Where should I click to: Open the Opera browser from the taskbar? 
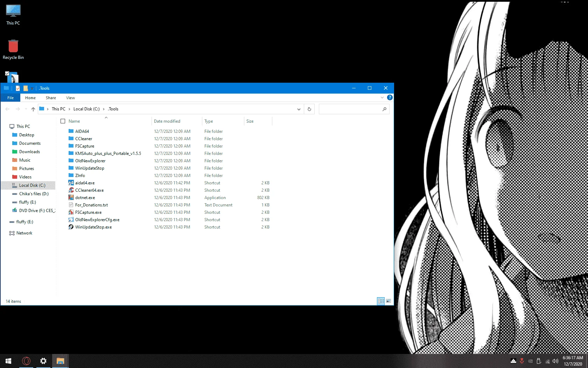26,361
